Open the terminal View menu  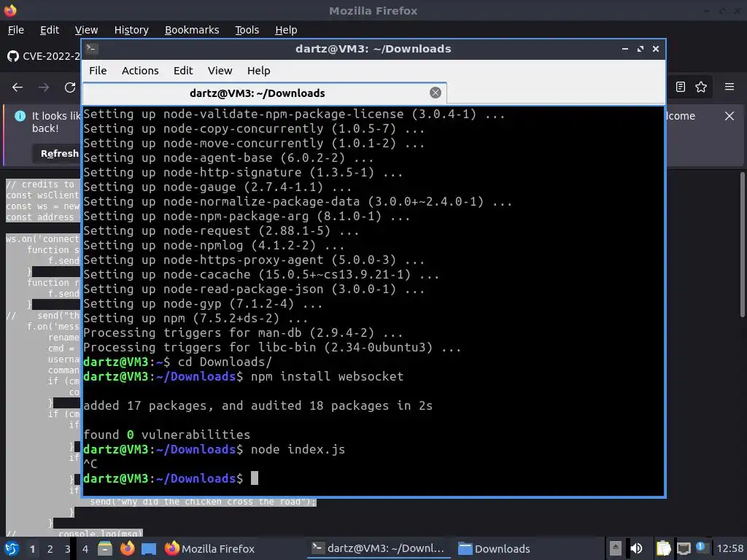coord(220,71)
